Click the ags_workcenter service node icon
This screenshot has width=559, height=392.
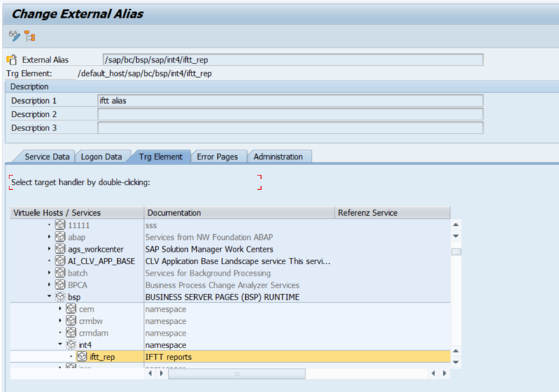60,249
